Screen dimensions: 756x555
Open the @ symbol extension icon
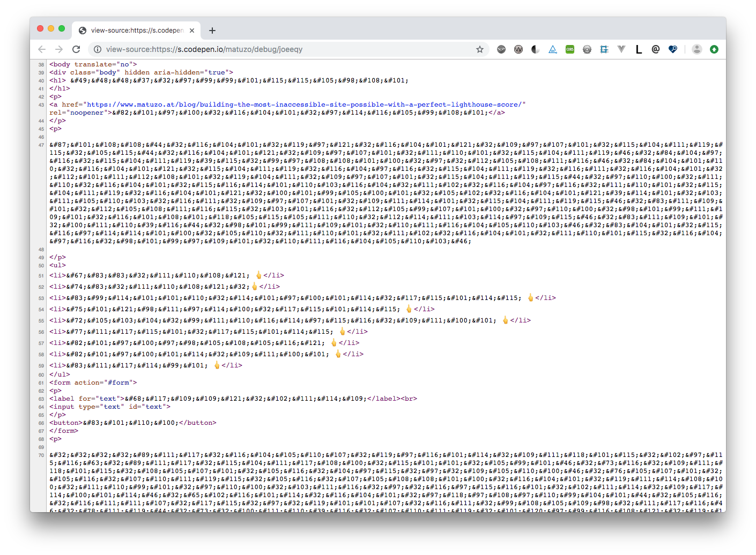(x=656, y=49)
